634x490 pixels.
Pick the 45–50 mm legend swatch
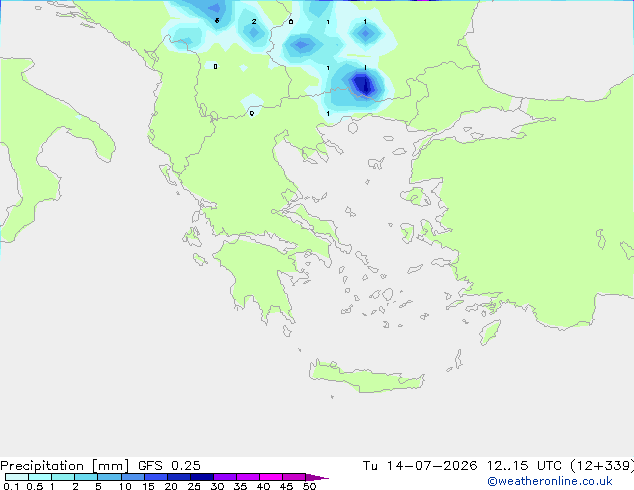294,477
